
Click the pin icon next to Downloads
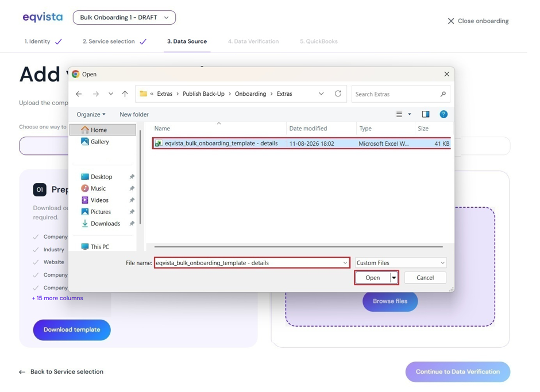click(x=132, y=223)
